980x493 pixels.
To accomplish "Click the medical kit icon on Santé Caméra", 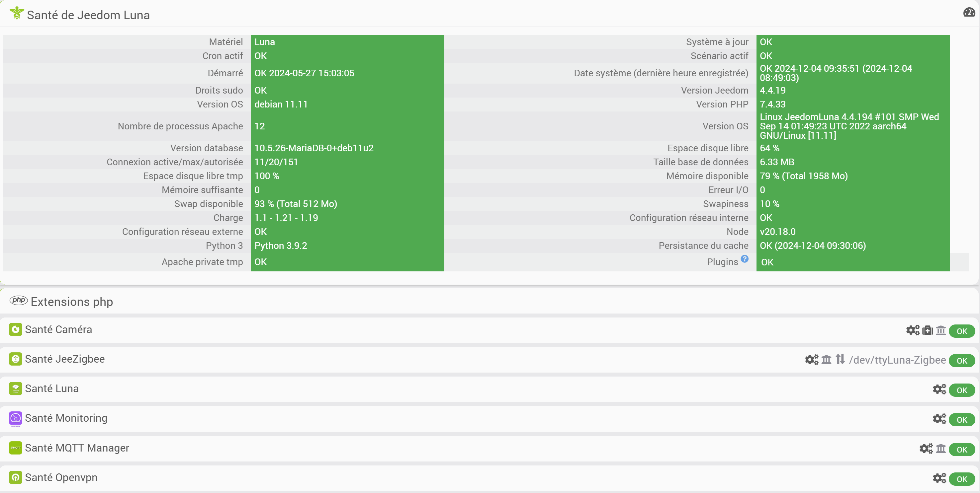I will coord(928,330).
